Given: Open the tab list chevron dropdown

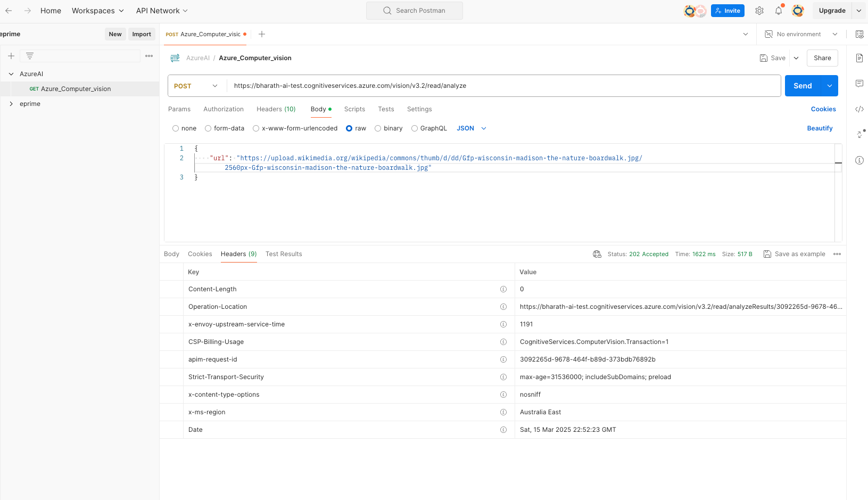Looking at the screenshot, I should [745, 34].
